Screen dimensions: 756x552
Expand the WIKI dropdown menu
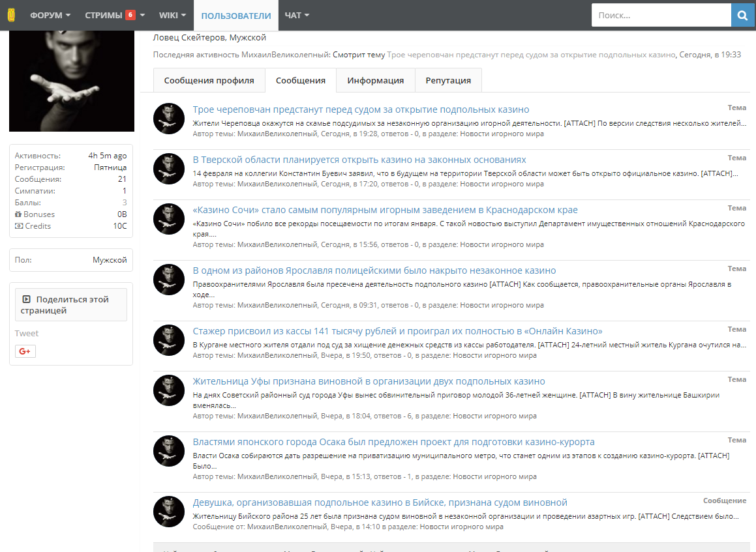173,16
